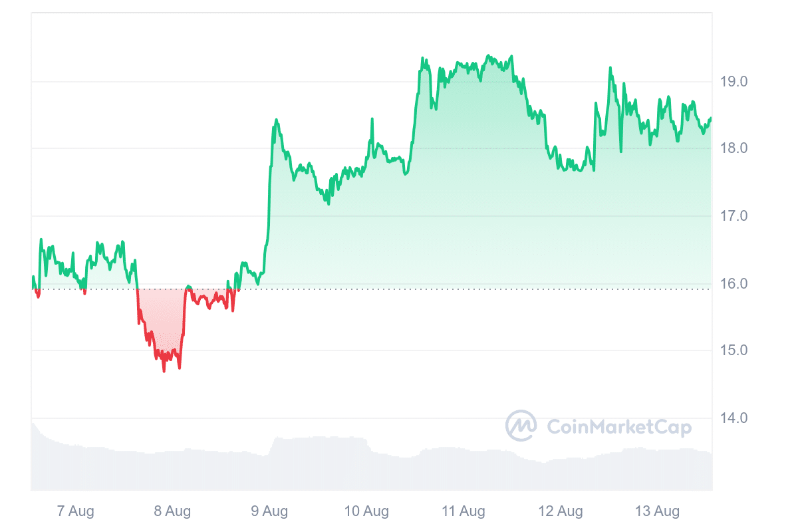Select the 7 Aug date label

tap(75, 511)
